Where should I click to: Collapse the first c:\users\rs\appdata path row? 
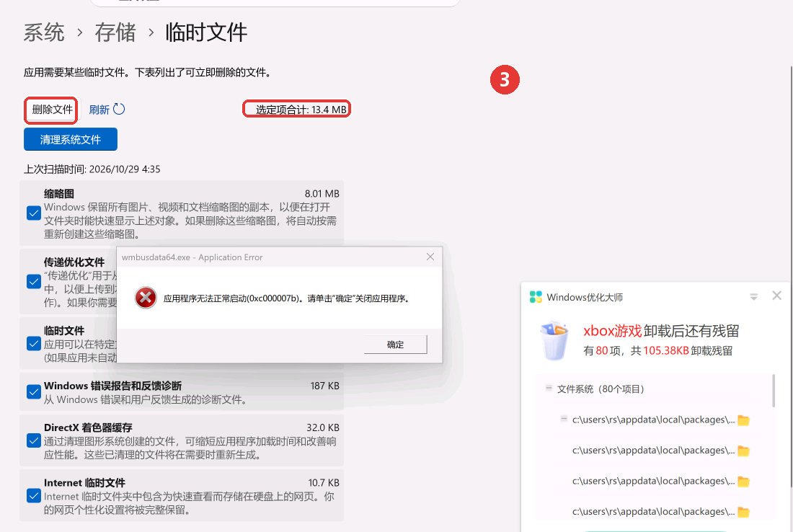(564, 419)
